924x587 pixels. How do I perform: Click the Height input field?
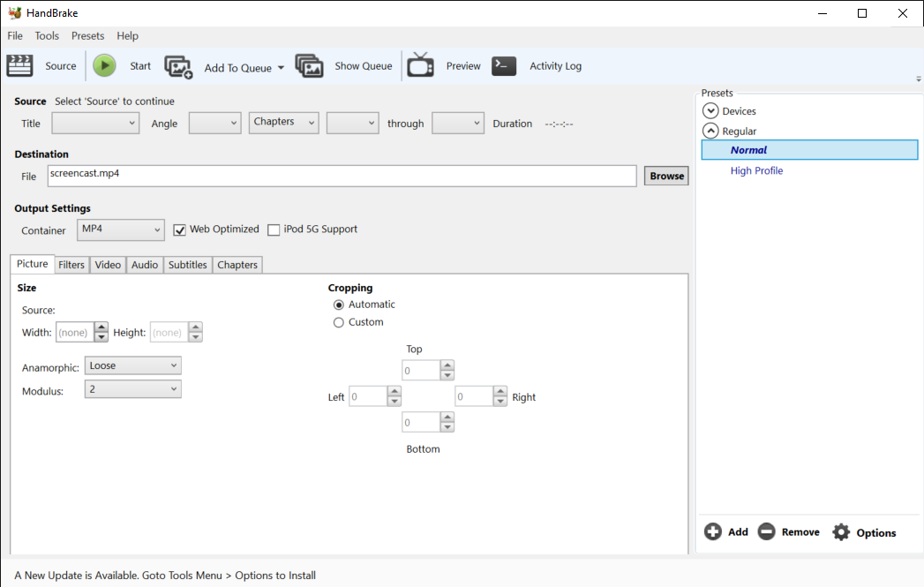[x=169, y=333]
